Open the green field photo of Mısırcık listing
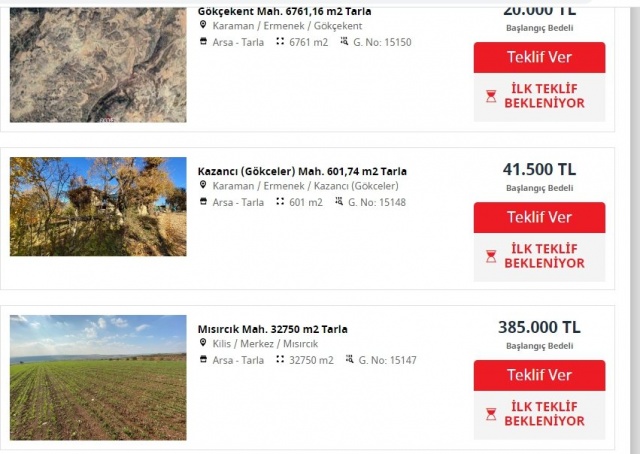Viewport: 640px width, 454px height. (x=98, y=378)
